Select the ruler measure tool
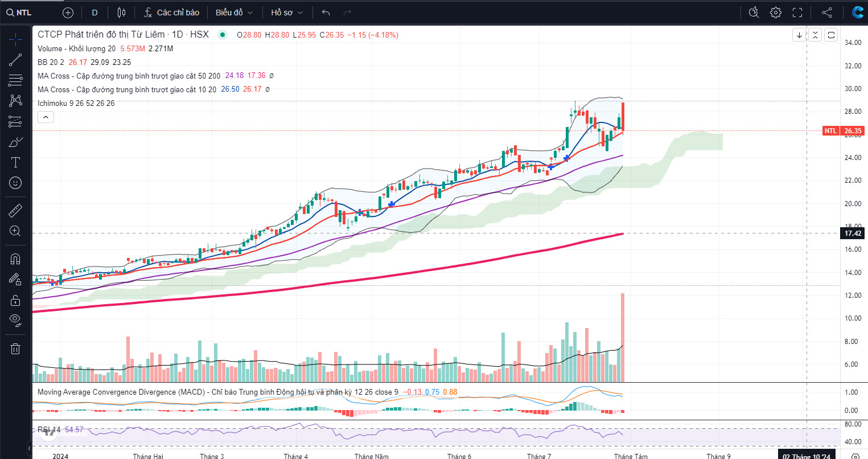The image size is (868, 459). [x=15, y=211]
